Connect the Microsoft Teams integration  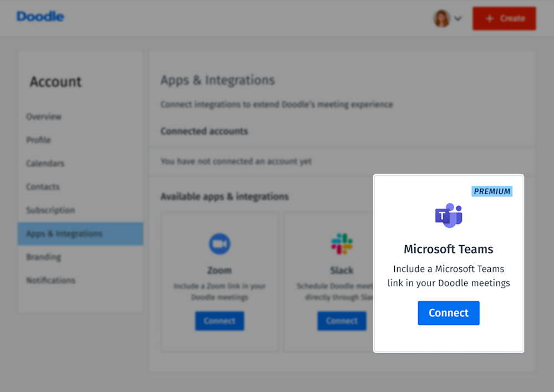448,313
